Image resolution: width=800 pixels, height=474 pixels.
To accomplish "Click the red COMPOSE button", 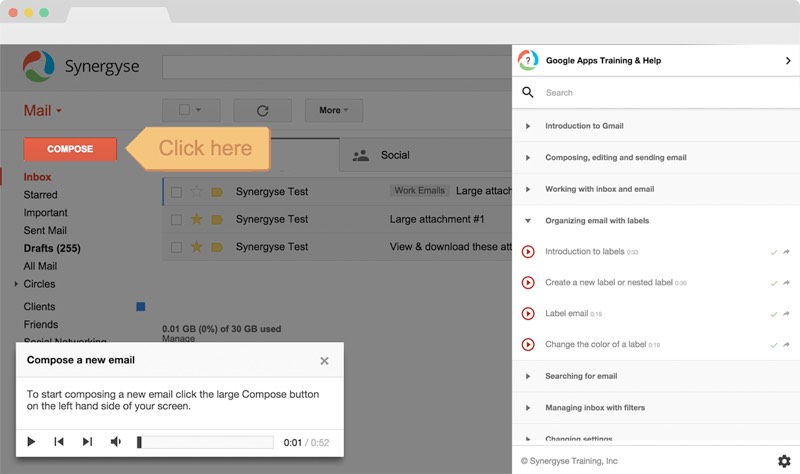I will [70, 149].
